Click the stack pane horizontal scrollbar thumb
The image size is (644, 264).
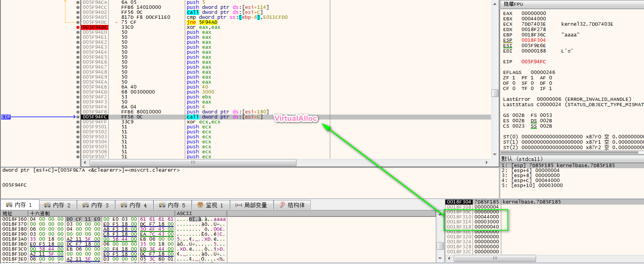(494, 259)
